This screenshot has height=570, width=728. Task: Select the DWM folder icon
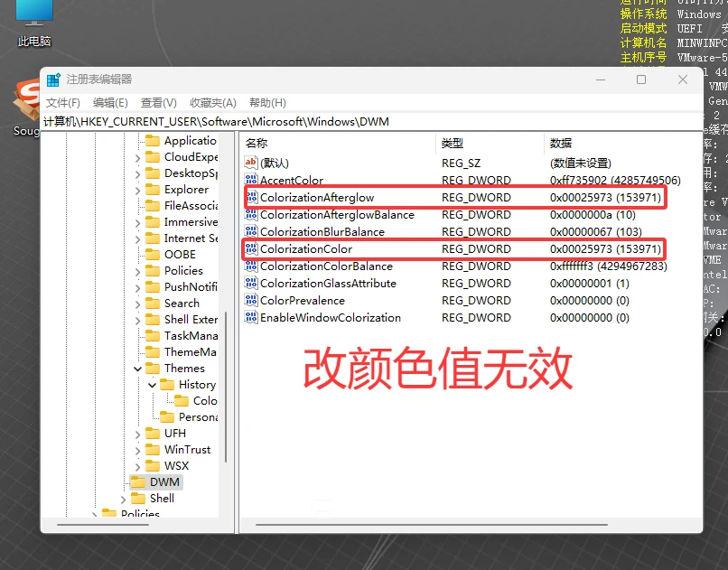pyautogui.click(x=138, y=481)
